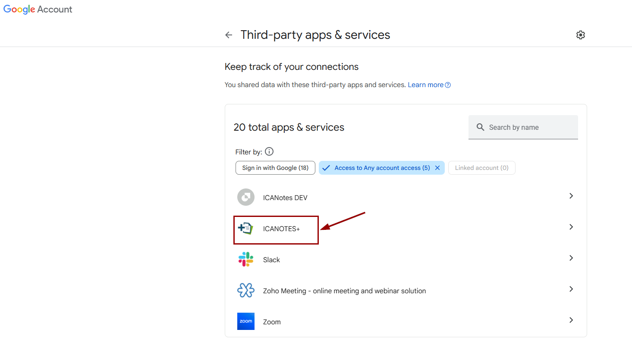Click the Keep track of your connections heading
The width and height of the screenshot is (632, 364).
292,67
